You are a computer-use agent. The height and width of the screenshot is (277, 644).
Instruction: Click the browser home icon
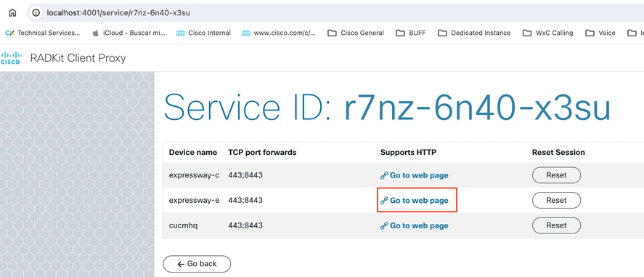(x=13, y=13)
